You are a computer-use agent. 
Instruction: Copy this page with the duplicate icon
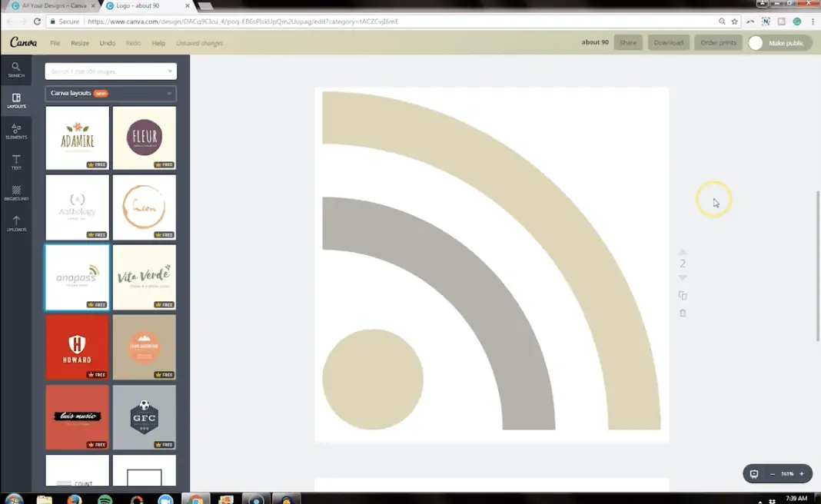[x=683, y=295]
